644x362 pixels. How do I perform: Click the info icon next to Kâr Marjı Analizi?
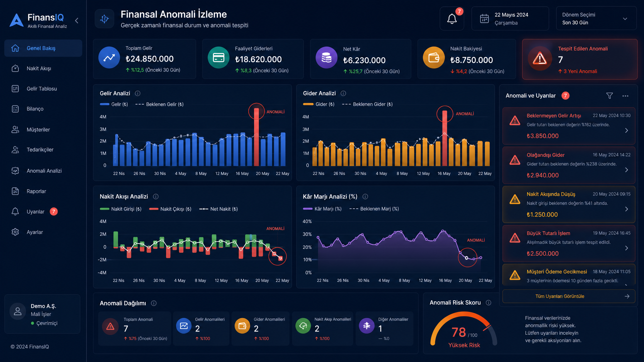[365, 196]
